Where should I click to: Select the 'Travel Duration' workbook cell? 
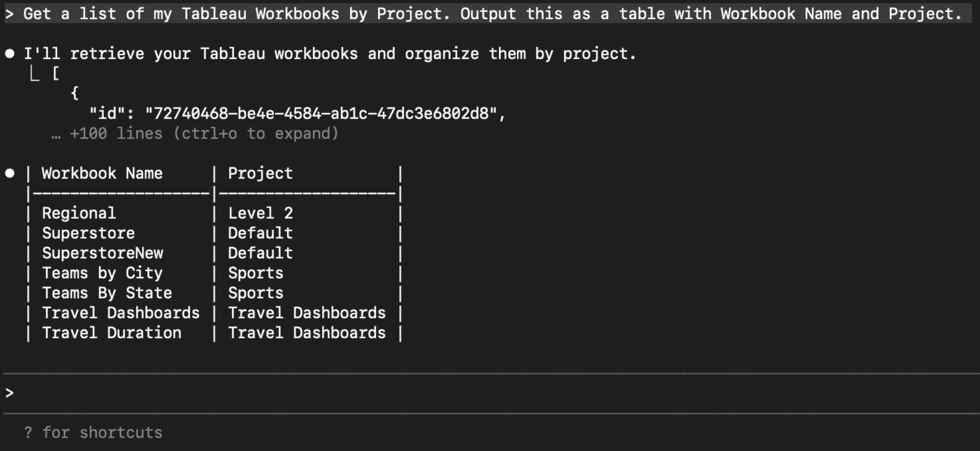112,333
